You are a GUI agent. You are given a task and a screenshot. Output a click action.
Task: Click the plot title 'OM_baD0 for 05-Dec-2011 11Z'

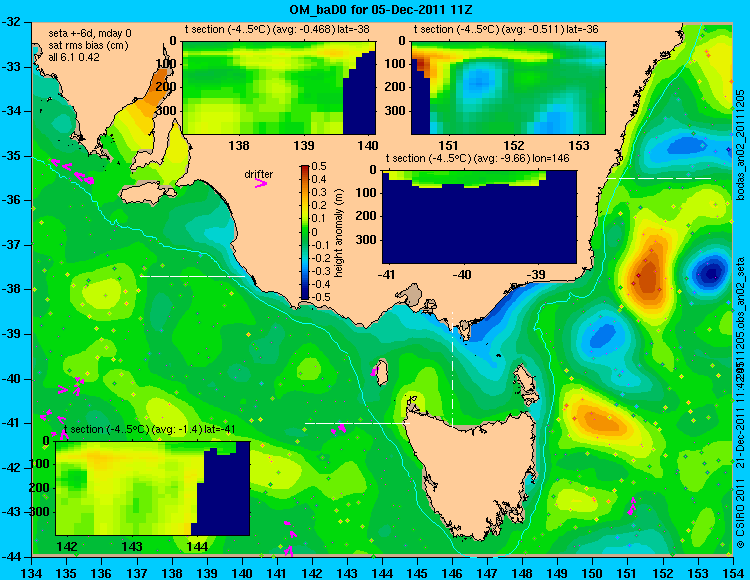381,9
